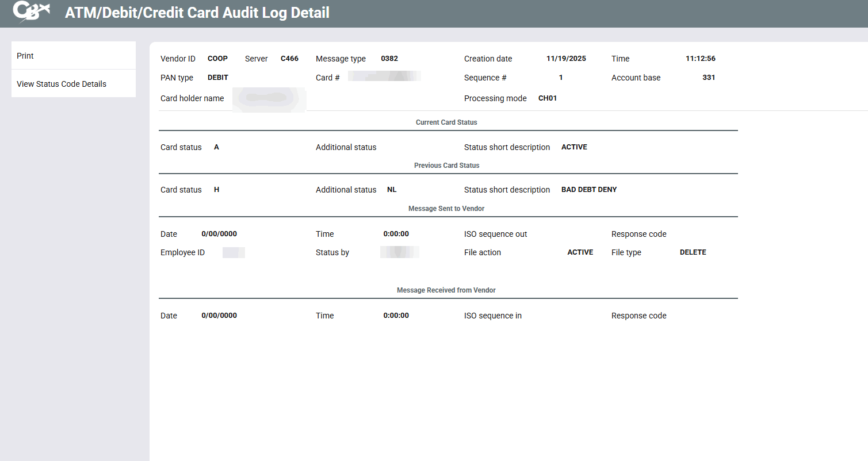Viewport: 868px width, 461px height.
Task: Open the Print option in sidebar
Action: point(25,56)
